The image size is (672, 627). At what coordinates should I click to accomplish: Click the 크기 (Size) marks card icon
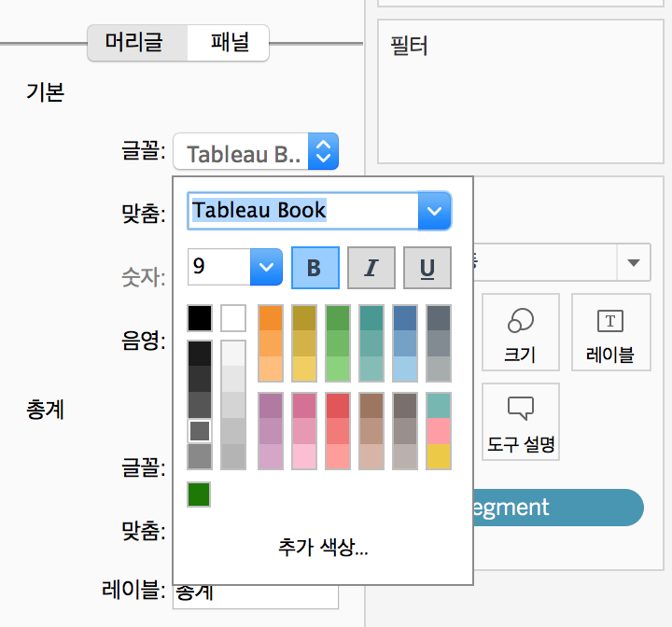[x=520, y=332]
